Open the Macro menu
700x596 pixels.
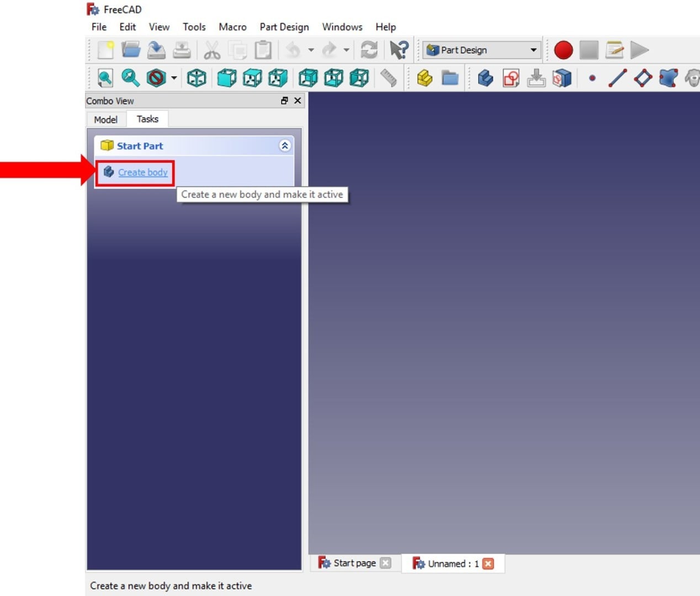232,27
